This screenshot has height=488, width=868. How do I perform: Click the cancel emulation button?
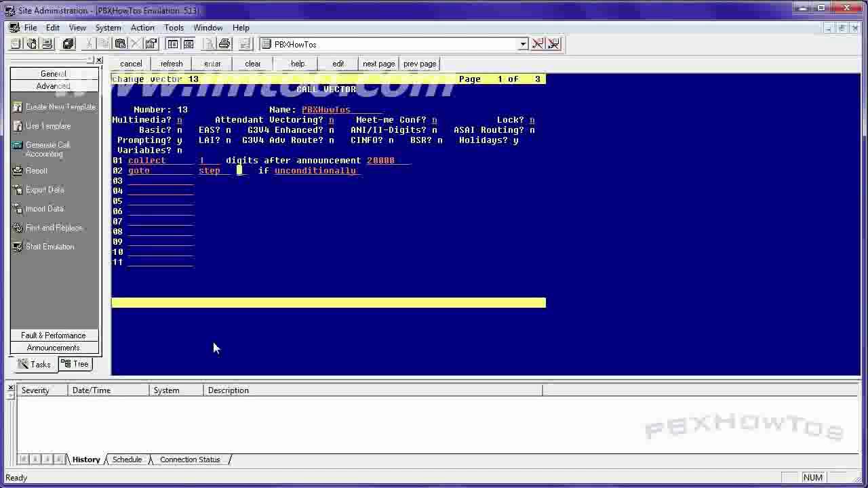point(131,64)
